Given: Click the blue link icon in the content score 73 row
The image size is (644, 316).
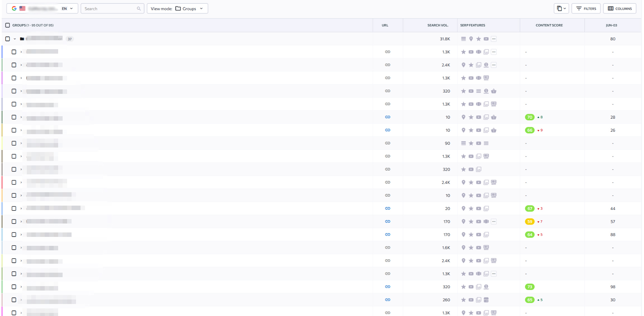Looking at the screenshot, I should coord(387,287).
